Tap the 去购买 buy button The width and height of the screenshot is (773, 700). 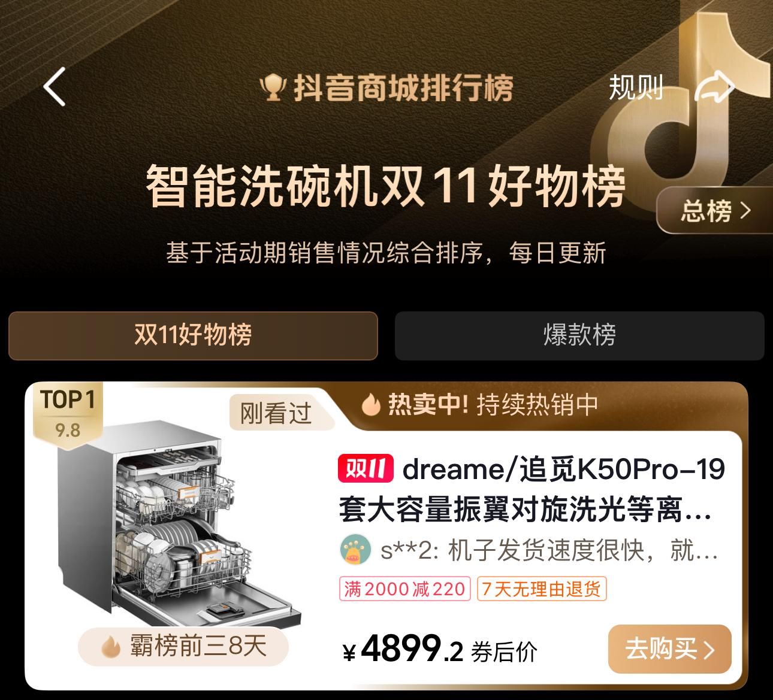(670, 649)
